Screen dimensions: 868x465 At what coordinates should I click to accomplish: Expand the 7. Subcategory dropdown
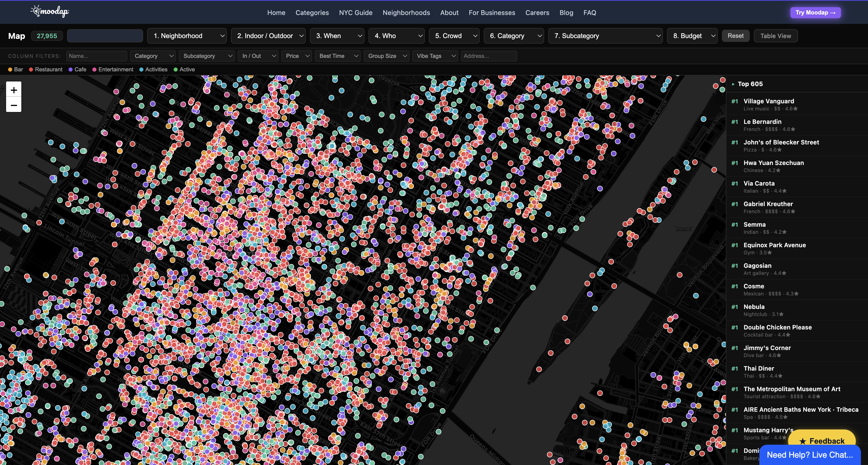605,36
